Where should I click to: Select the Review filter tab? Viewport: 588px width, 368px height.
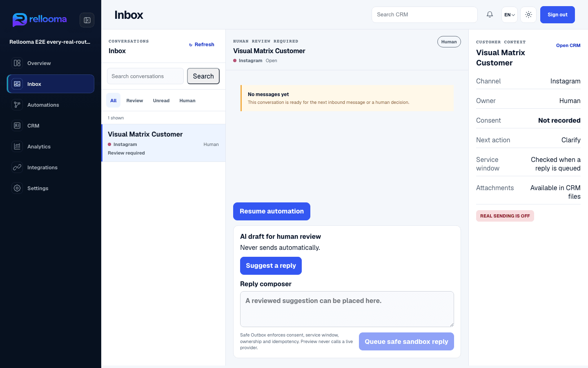[x=135, y=101]
